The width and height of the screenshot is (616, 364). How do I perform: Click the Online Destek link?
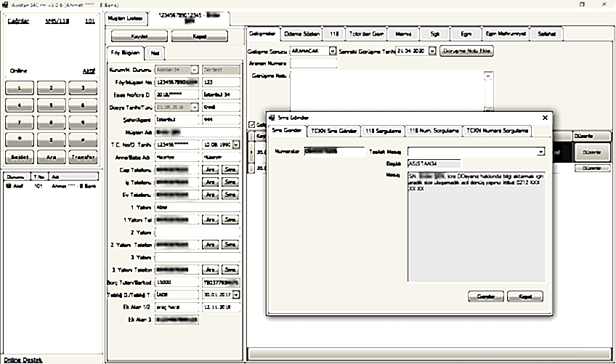tap(22, 360)
